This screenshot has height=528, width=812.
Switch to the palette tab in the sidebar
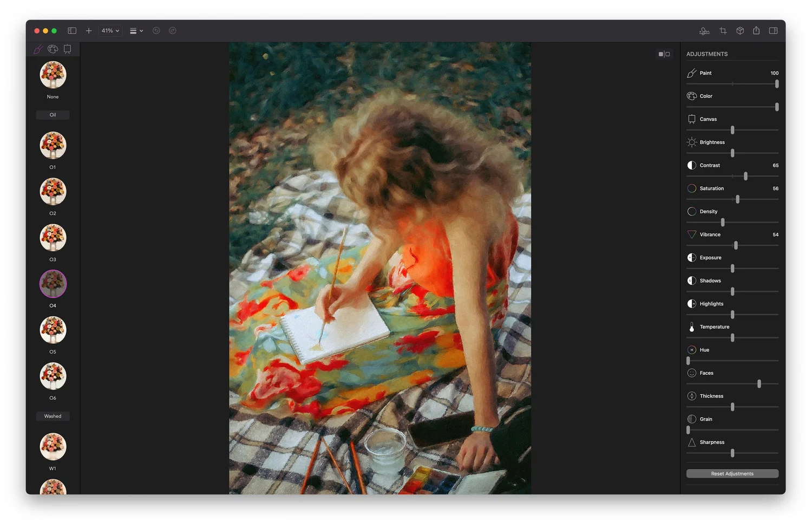click(53, 49)
